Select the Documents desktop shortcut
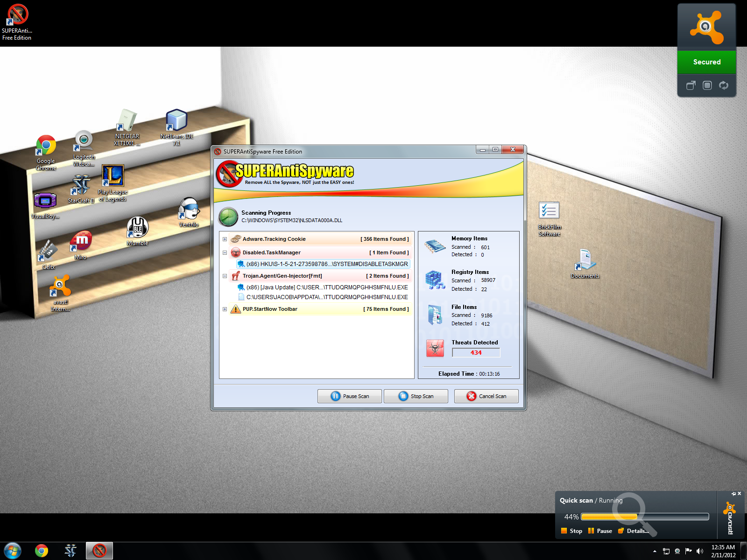This screenshot has width=747, height=560. tap(585, 264)
